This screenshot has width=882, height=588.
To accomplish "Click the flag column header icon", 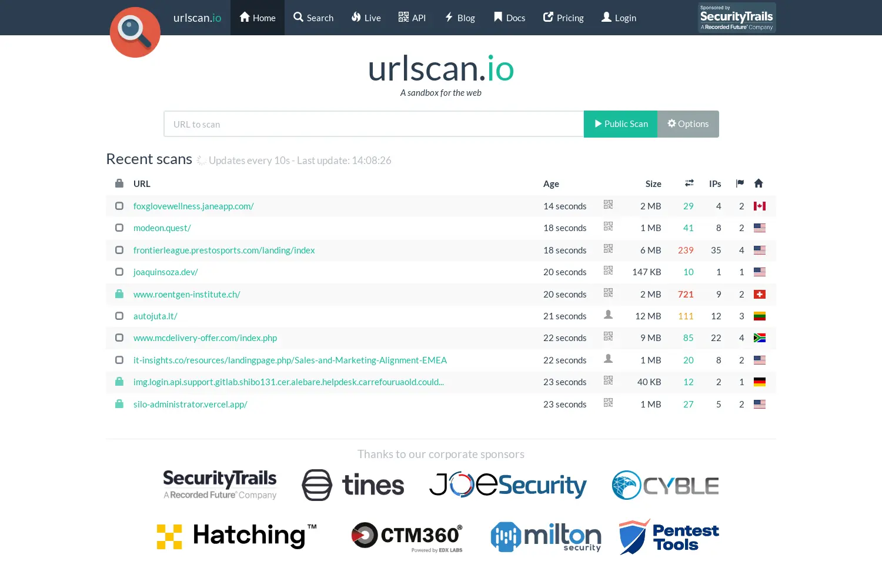I will [x=740, y=183].
